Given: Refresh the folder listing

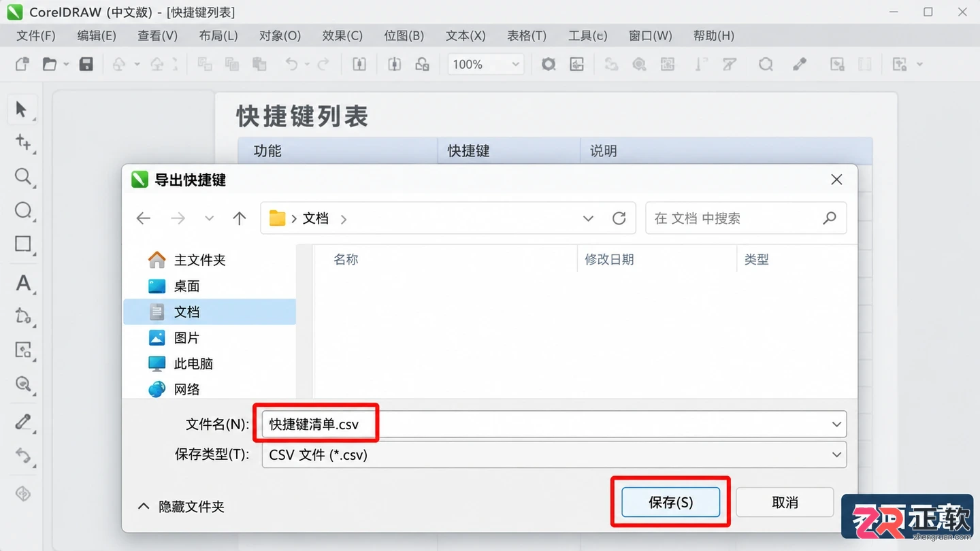Looking at the screenshot, I should click(x=619, y=218).
